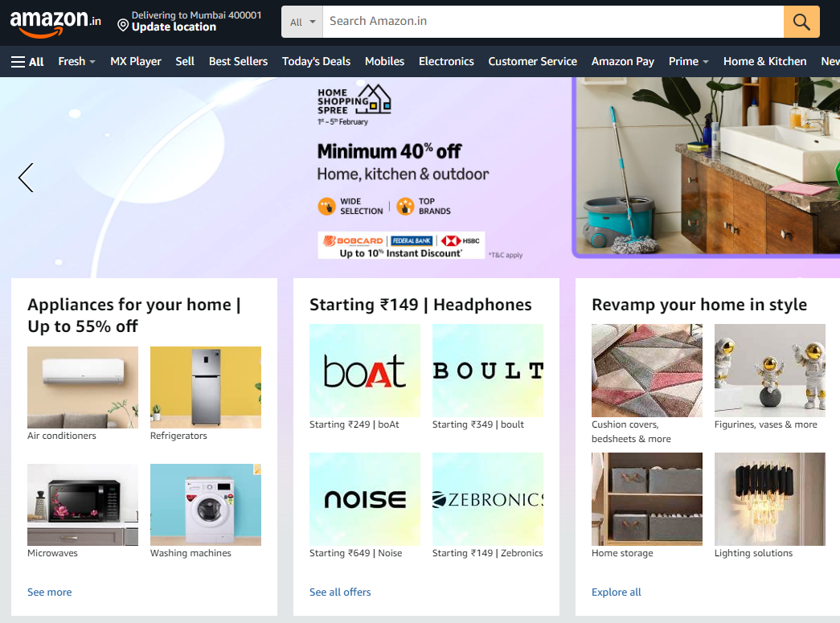Click See all offers under Headphones

point(340,592)
